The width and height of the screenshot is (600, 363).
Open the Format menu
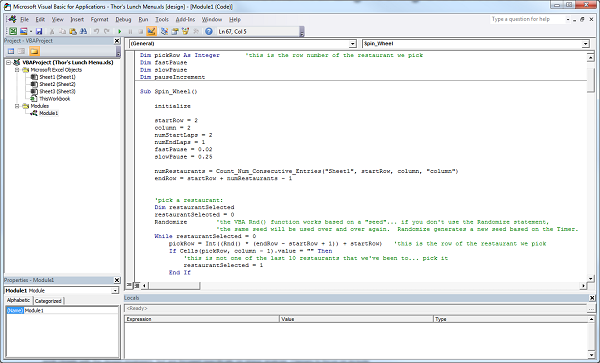pos(99,19)
